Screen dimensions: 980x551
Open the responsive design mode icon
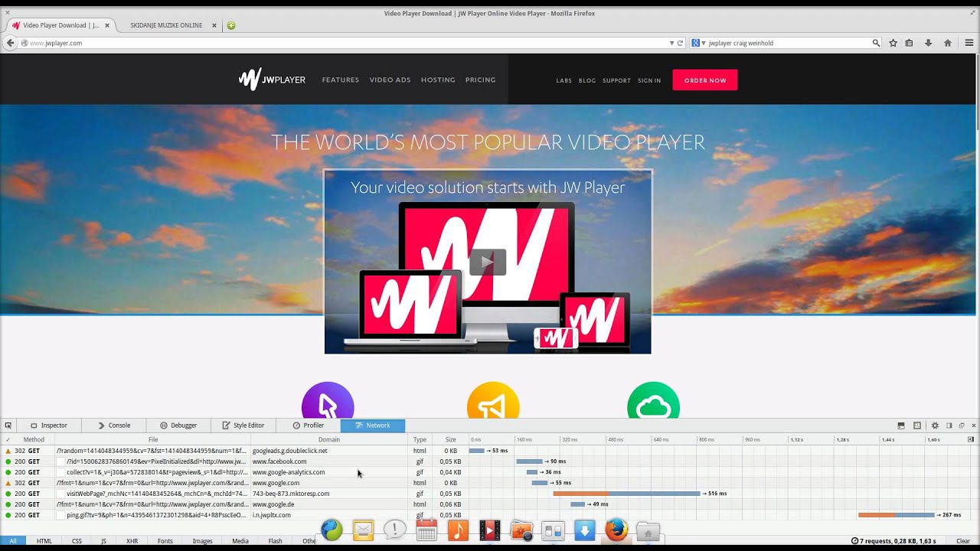click(x=917, y=425)
